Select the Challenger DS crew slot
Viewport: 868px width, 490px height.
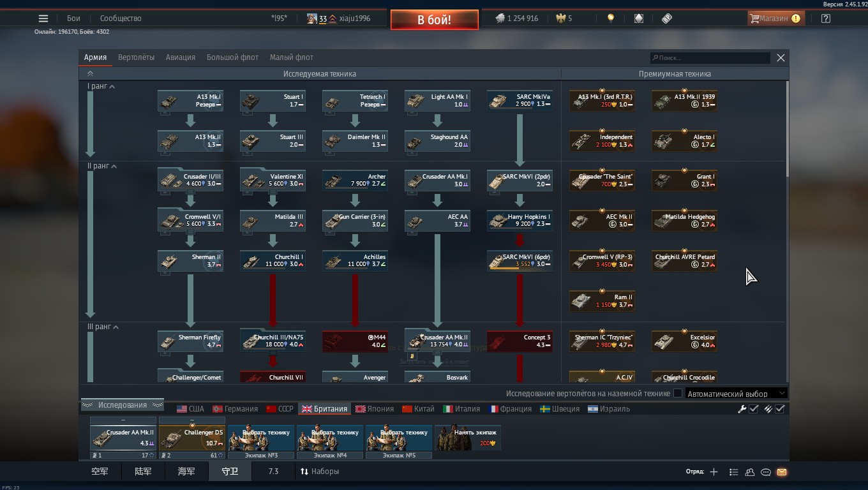coord(192,438)
